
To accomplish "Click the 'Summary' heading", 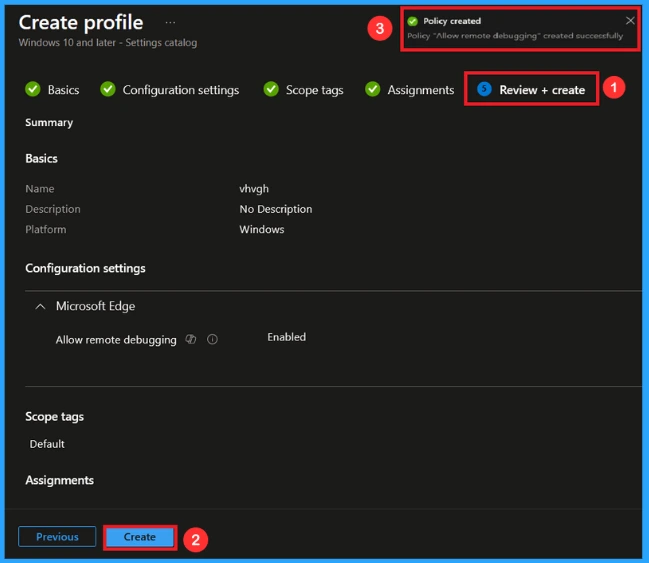I will (49, 123).
